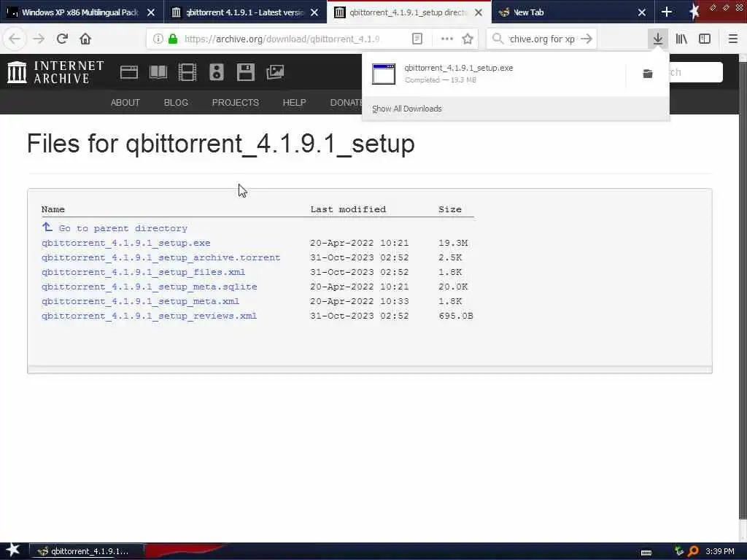747x560 pixels.
Task: Click the 695.0B size value
Action: (x=455, y=316)
